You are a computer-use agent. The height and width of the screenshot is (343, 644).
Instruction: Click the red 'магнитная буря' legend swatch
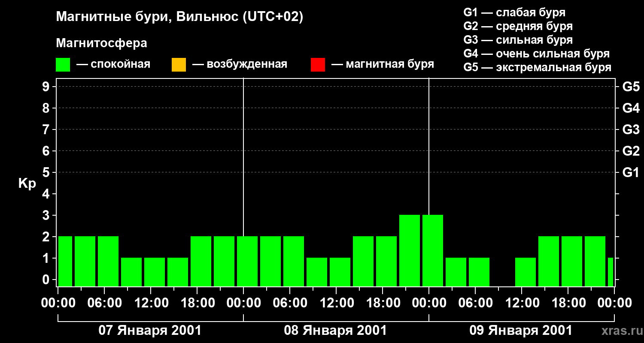tap(318, 65)
